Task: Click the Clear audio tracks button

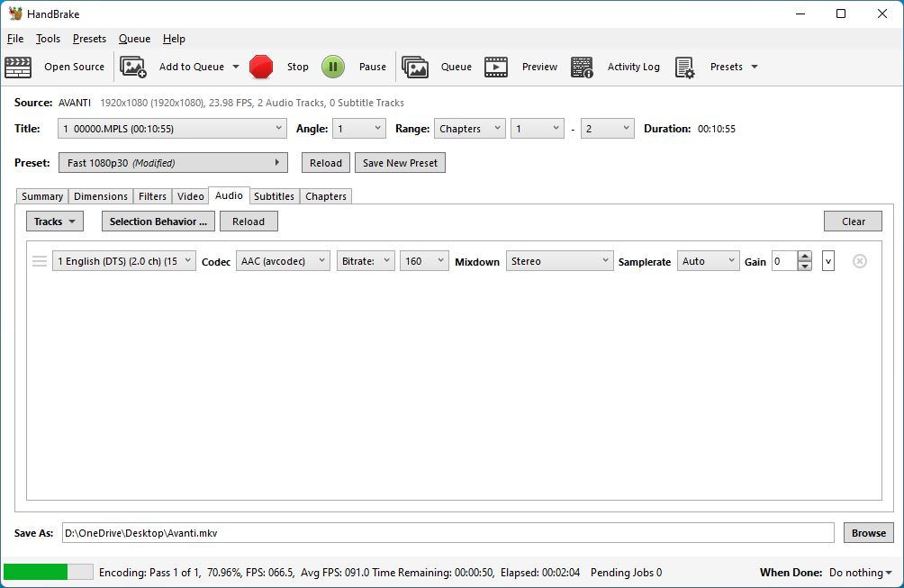Action: pos(853,222)
